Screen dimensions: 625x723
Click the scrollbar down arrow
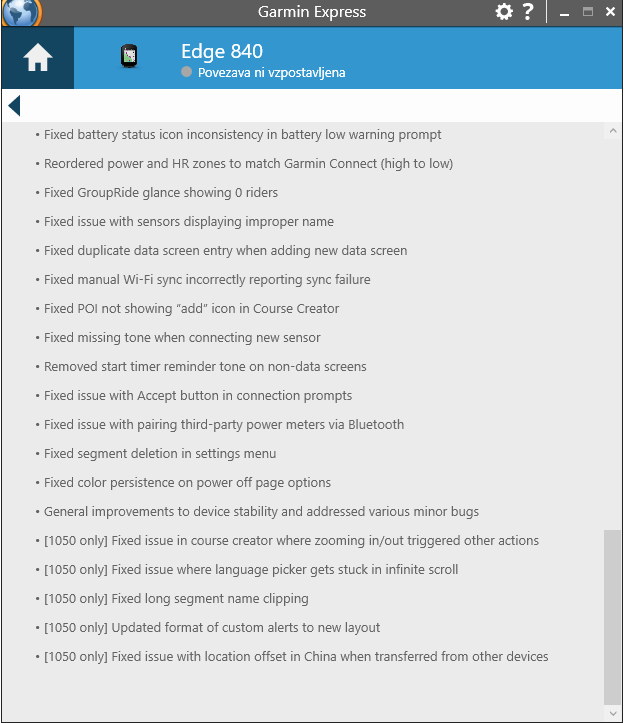(612, 713)
